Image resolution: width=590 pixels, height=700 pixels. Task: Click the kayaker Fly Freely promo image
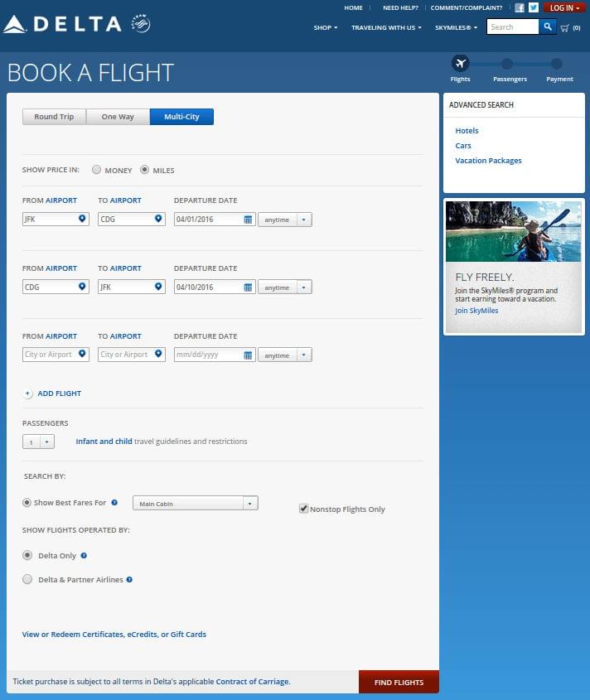(x=514, y=232)
